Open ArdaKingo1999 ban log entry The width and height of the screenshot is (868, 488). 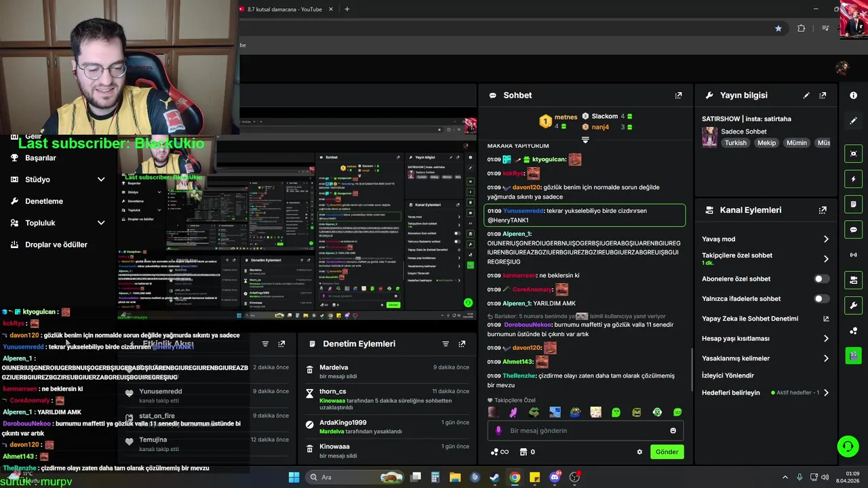(387, 426)
